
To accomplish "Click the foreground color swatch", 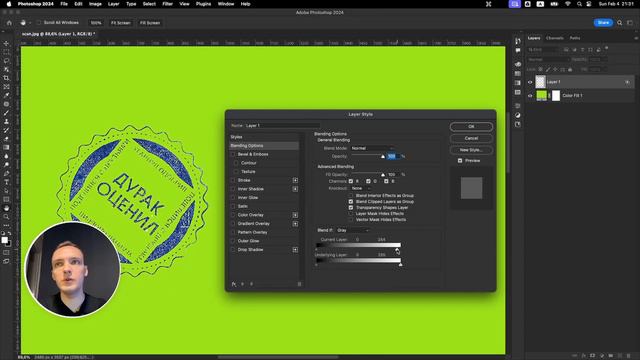I will click(4, 240).
